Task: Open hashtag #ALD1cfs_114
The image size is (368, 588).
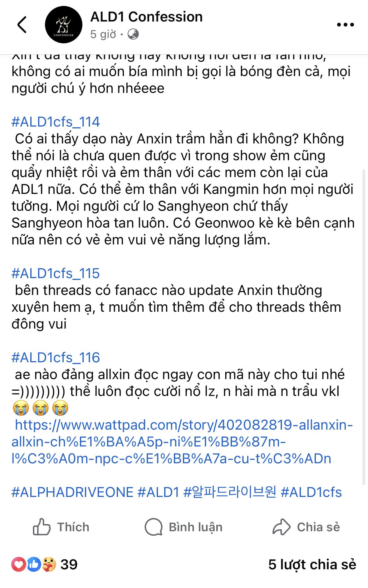Action: pyautogui.click(x=56, y=122)
